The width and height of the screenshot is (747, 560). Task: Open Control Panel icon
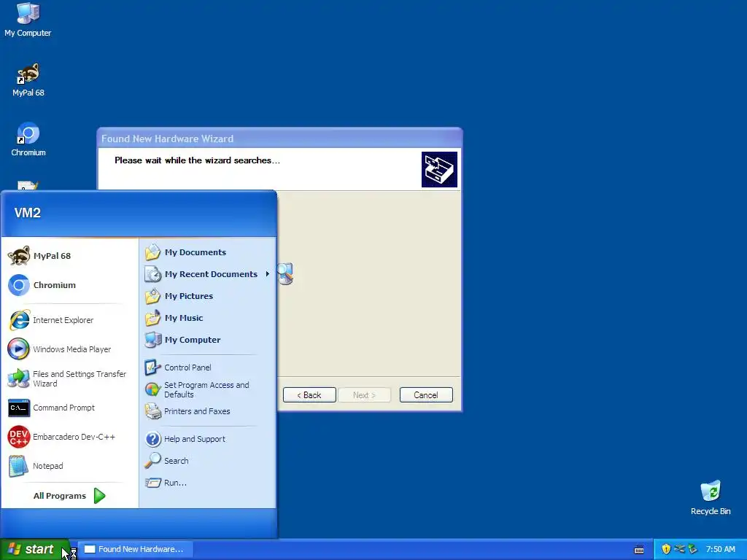click(153, 367)
